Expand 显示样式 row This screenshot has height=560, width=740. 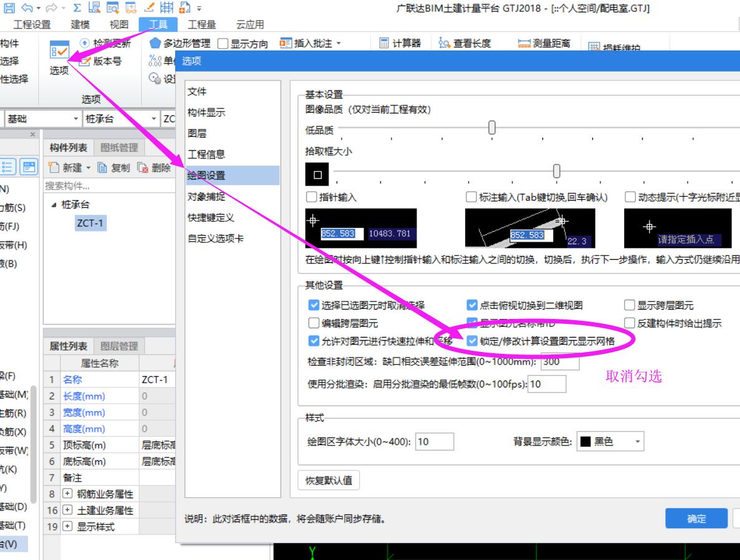[67, 526]
